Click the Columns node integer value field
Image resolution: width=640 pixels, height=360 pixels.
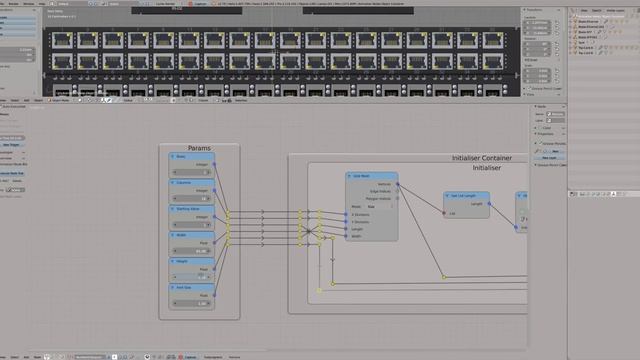[191, 199]
